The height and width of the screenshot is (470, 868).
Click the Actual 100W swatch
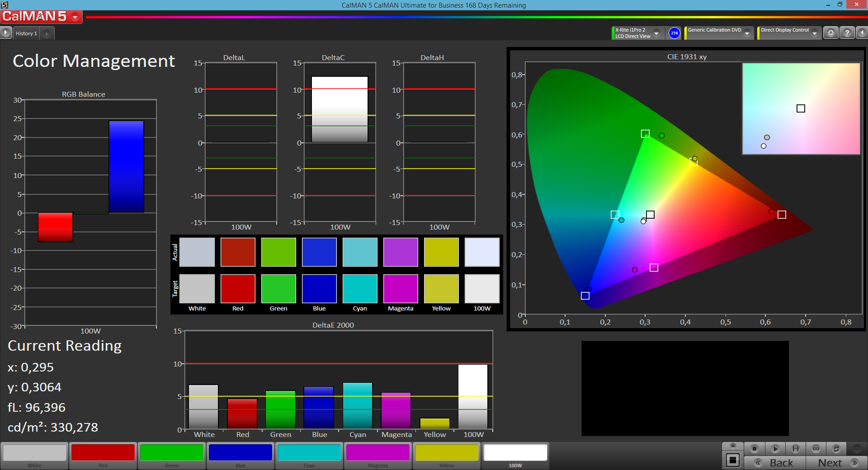pos(482,252)
